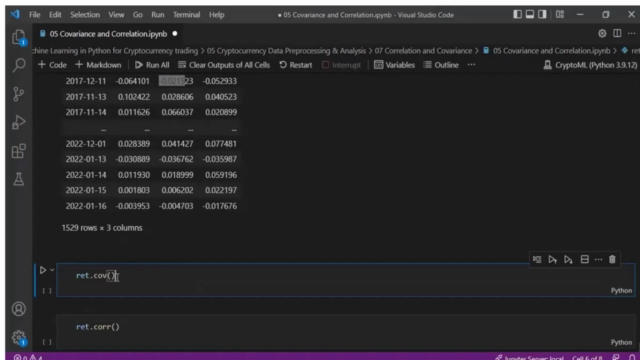Viewport: 640px width, 360px height.
Task: Click inside the ret.corr() code cell
Action: click(x=345, y=331)
